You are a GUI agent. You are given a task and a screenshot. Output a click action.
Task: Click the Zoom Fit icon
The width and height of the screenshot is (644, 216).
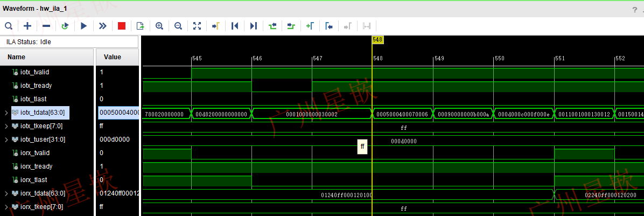coord(197,26)
